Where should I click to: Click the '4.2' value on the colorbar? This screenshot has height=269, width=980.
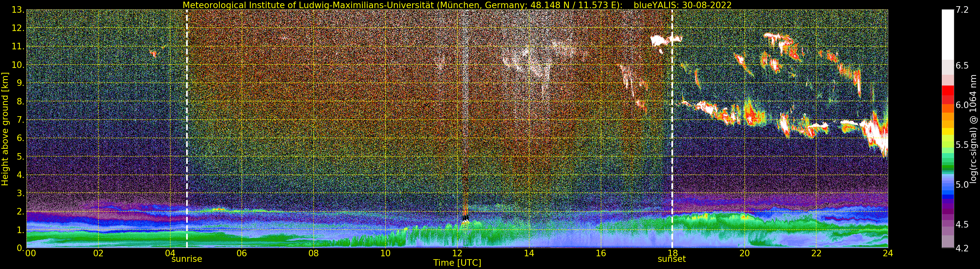click(x=962, y=248)
